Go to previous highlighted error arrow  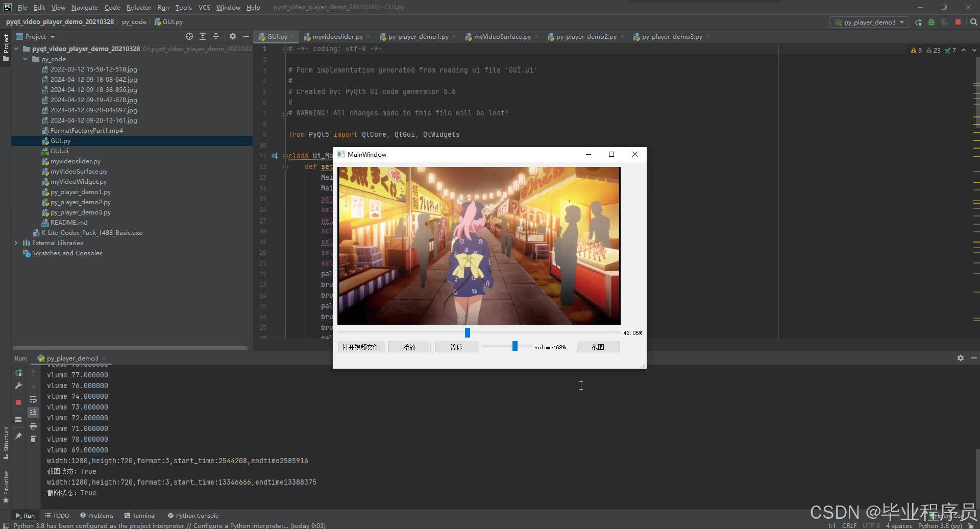(964, 50)
